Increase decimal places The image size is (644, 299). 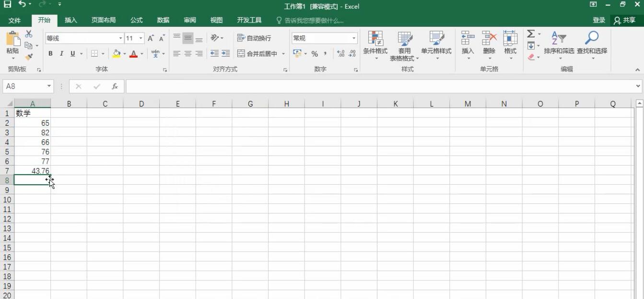tap(341, 54)
